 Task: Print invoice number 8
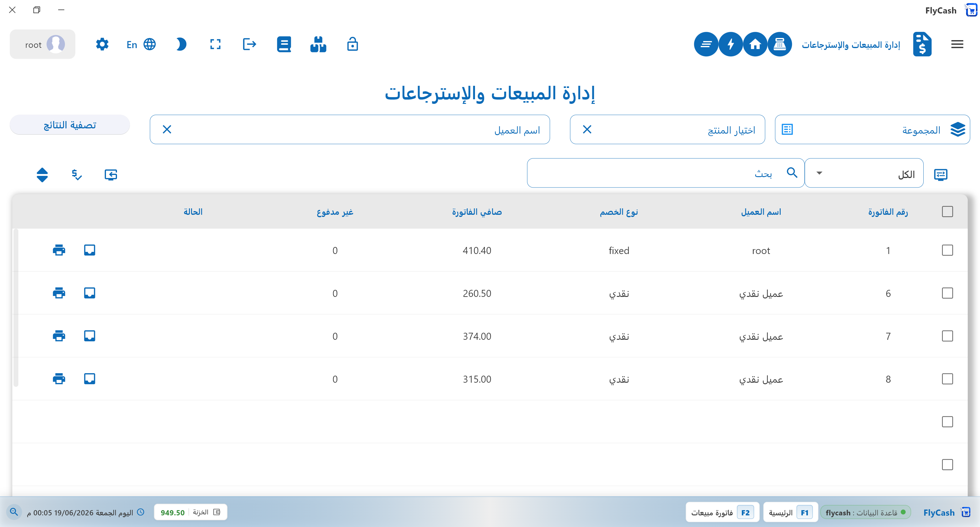59,379
